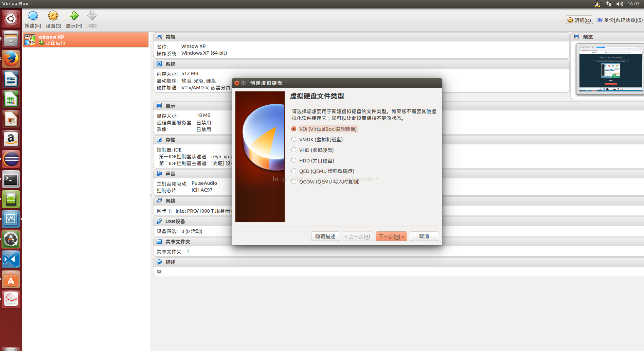Open LibreOffice Calc from the launcher

(x=11, y=99)
